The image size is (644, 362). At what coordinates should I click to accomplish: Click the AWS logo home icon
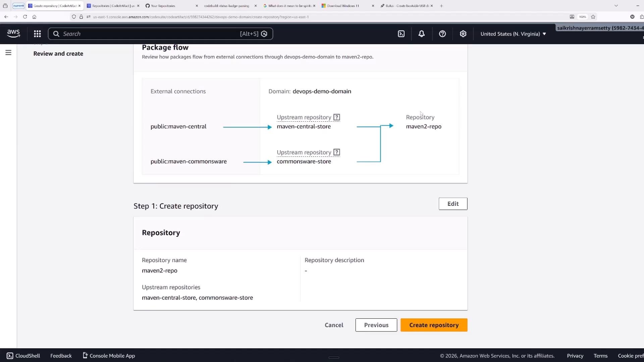[x=13, y=34]
